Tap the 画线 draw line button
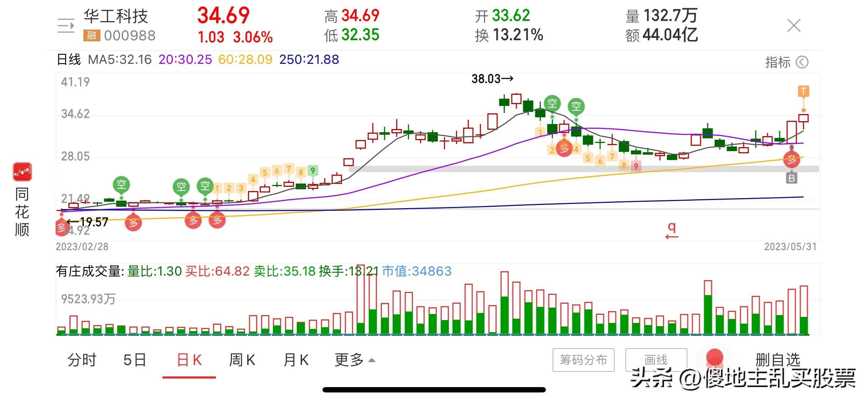The width and height of the screenshot is (868, 401). [x=656, y=360]
